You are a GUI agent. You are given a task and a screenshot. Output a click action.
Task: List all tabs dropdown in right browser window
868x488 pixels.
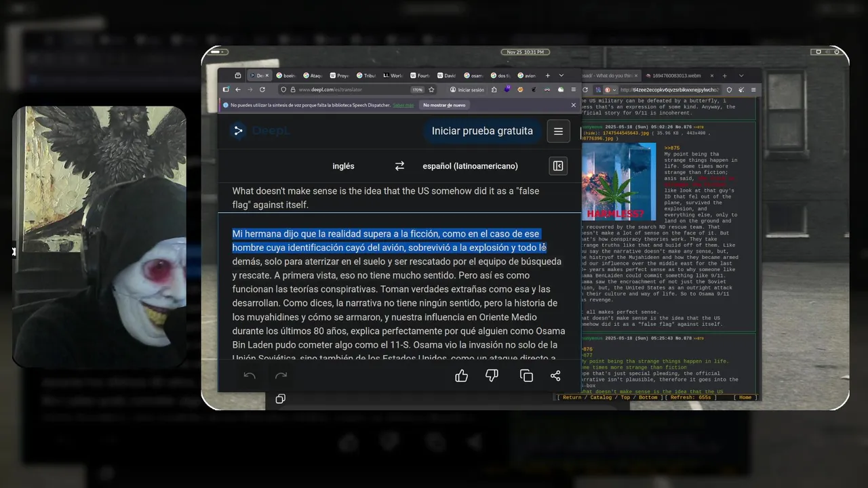(x=741, y=75)
